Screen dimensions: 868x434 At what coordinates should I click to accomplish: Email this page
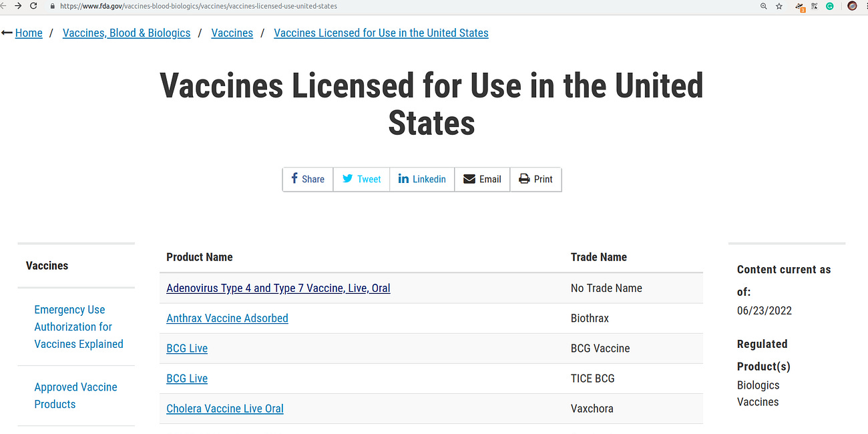(x=482, y=179)
